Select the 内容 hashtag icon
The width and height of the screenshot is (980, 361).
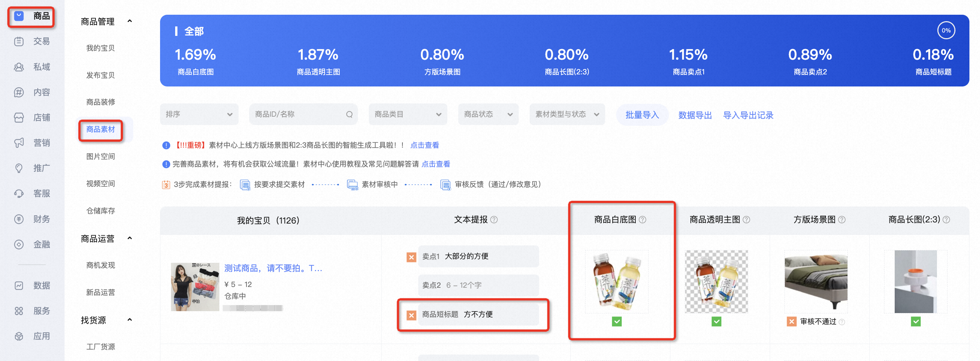18,93
